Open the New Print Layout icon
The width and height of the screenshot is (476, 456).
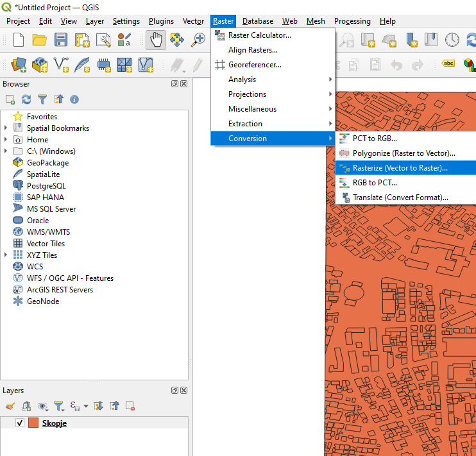point(82,40)
